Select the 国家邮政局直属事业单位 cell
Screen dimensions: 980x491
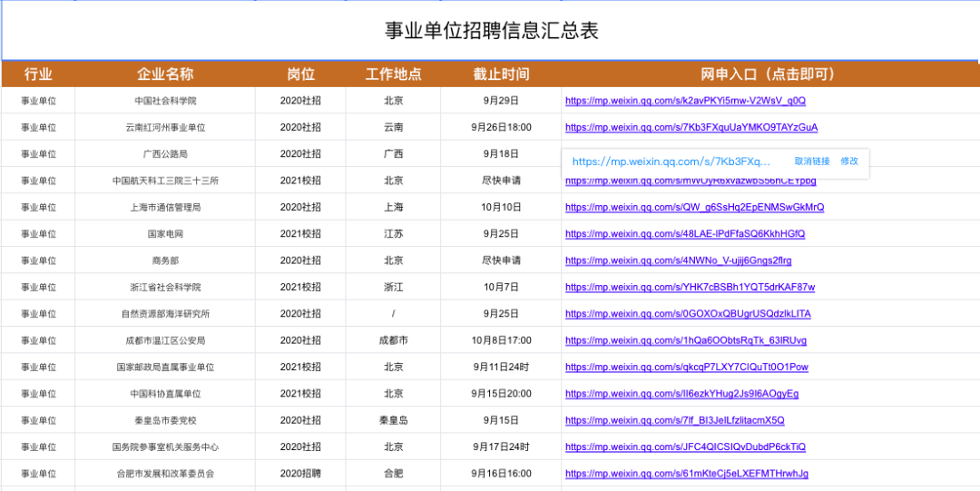(166, 367)
